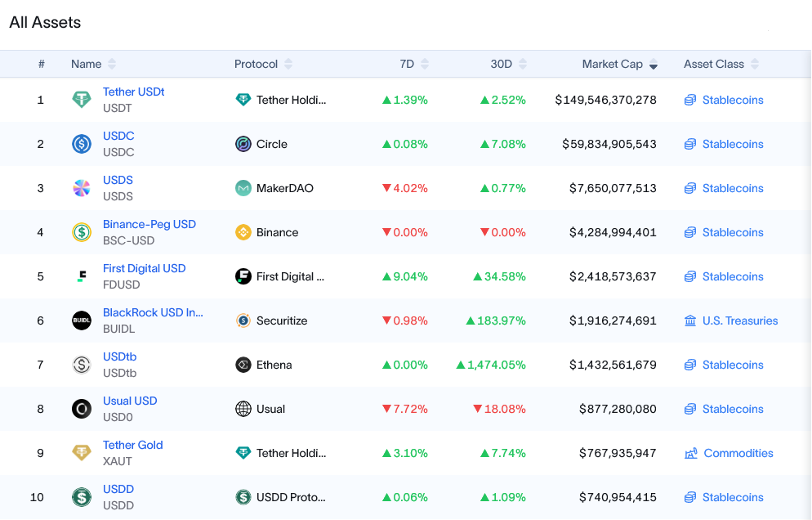
Task: Select the Protocol column header
Action: click(258, 64)
